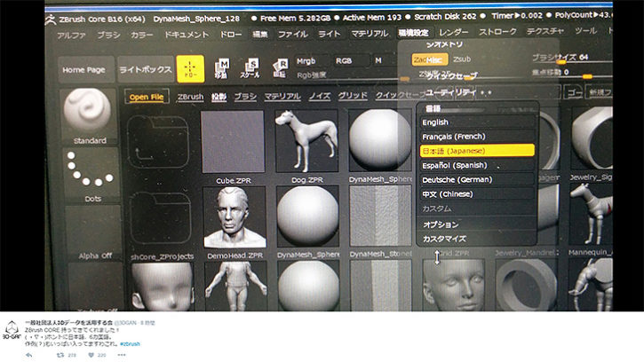Image resolution: width=644 pixels, height=362 pixels.
Task: Open the ブラシ menu
Action: coord(108,35)
